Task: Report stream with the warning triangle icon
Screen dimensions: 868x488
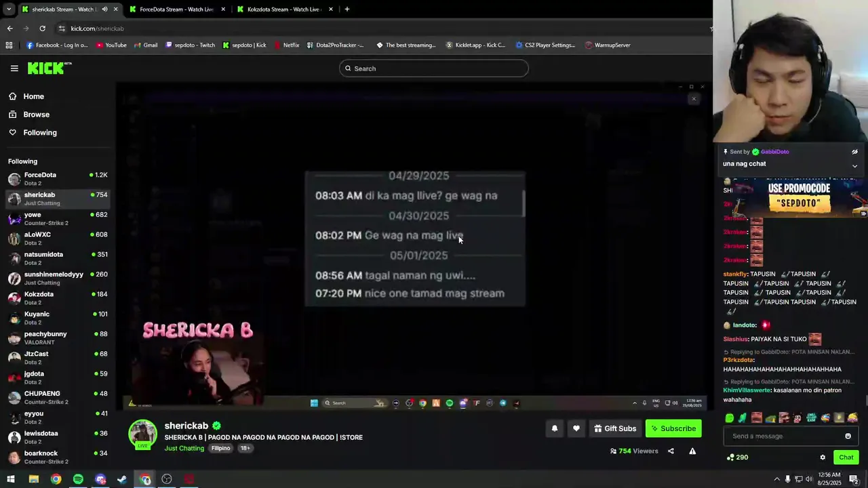Action: (692, 451)
